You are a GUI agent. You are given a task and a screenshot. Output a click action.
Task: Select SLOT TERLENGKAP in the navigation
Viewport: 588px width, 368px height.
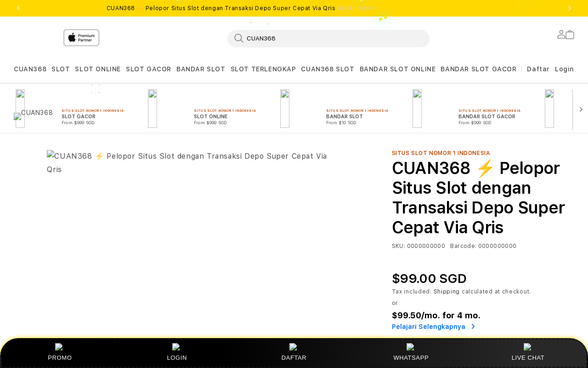[263, 69]
